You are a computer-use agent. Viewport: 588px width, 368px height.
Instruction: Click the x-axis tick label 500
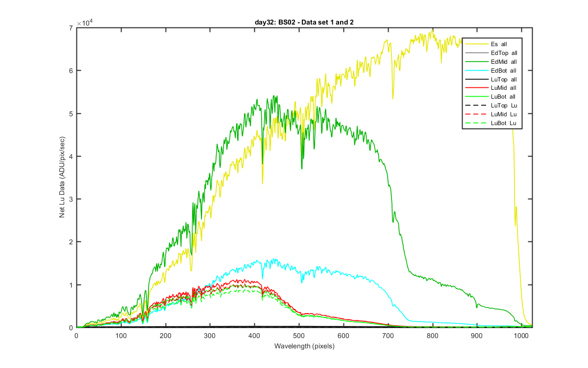coord(254,335)
